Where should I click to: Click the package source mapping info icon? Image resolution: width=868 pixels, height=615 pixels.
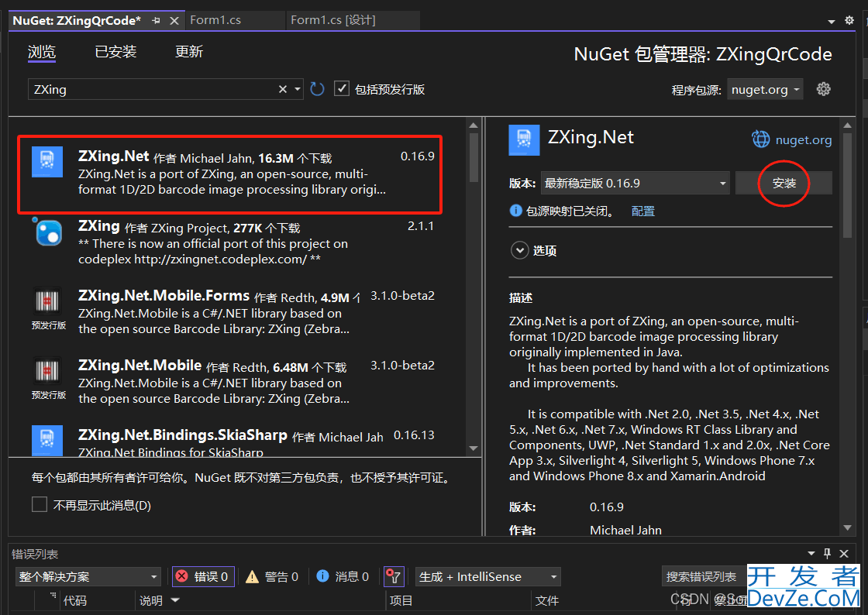pos(515,211)
